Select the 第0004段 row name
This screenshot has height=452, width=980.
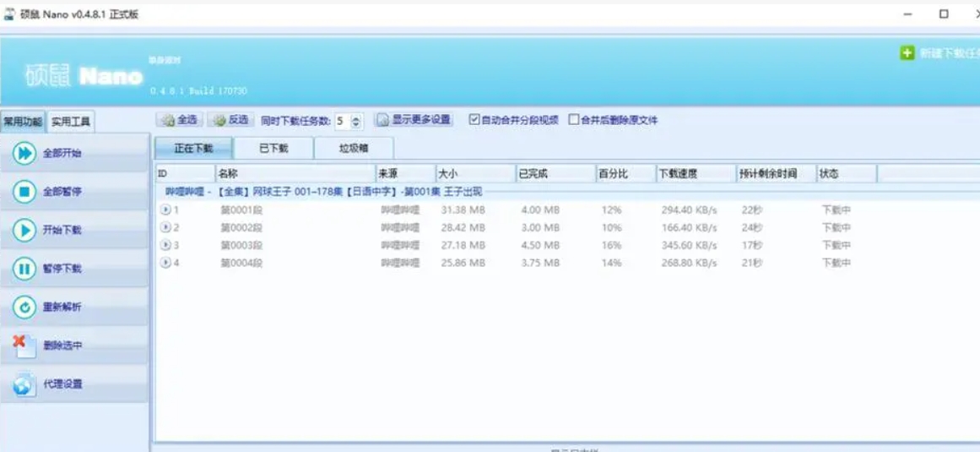tap(241, 263)
